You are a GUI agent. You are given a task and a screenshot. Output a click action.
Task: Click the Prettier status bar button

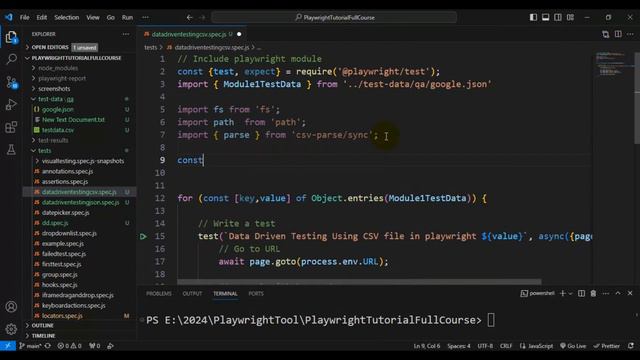click(x=607, y=346)
